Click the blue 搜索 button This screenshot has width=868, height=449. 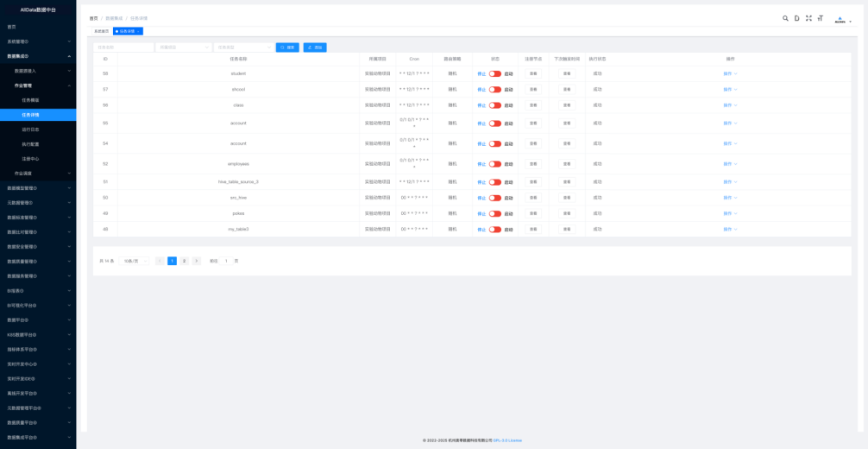coord(287,47)
